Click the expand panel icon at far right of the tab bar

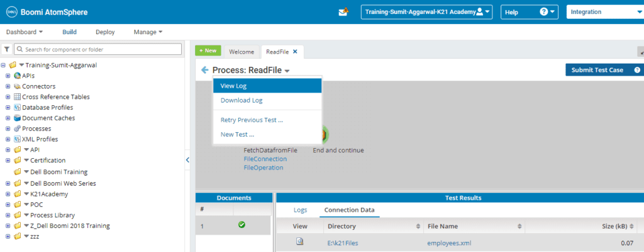tap(641, 52)
